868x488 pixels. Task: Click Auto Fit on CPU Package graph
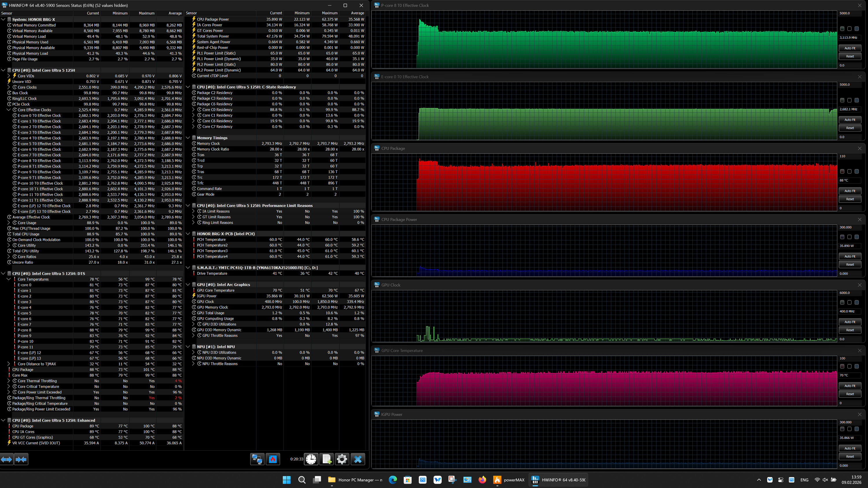(x=849, y=191)
